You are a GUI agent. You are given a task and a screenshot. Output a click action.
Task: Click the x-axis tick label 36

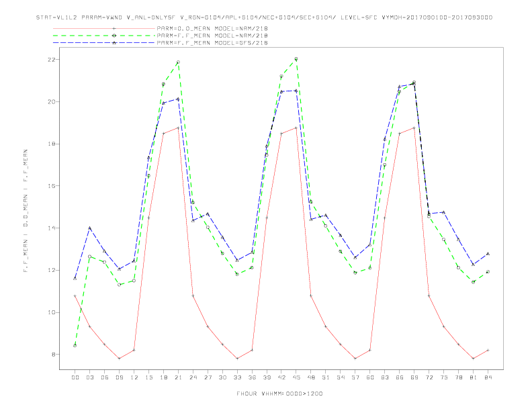click(252, 377)
